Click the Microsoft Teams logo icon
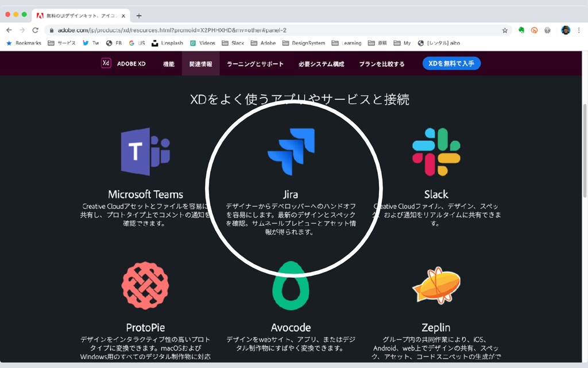This screenshot has height=368, width=588. [145, 152]
